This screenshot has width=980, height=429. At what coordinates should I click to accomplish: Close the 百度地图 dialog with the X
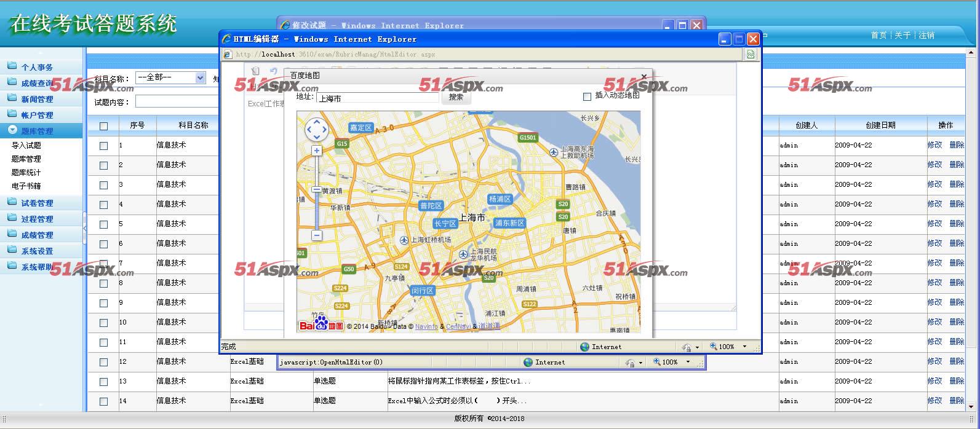pyautogui.click(x=644, y=77)
